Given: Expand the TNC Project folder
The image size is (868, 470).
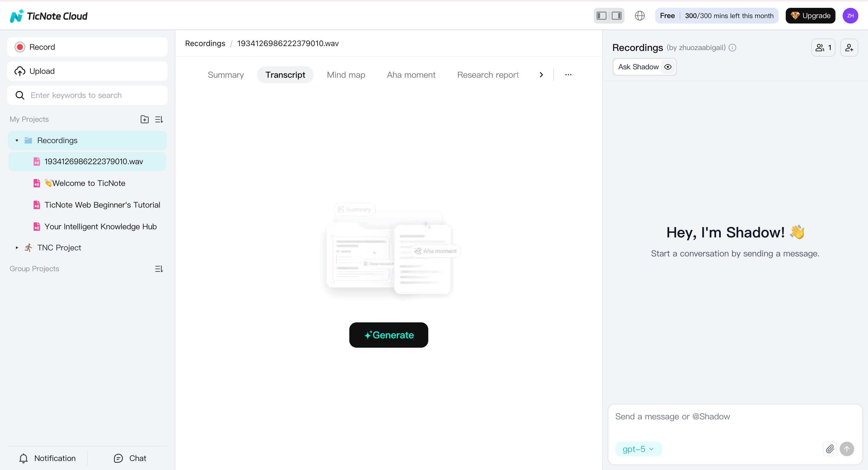Looking at the screenshot, I should pyautogui.click(x=17, y=247).
